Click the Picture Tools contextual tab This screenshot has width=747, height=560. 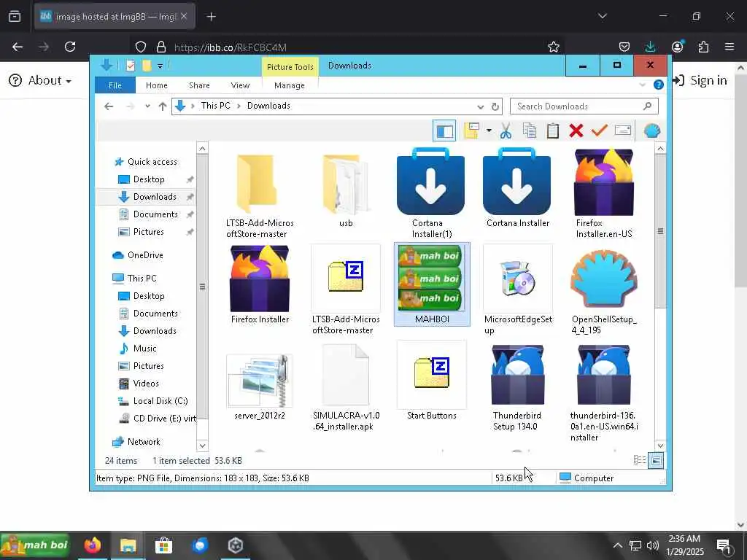pos(290,66)
